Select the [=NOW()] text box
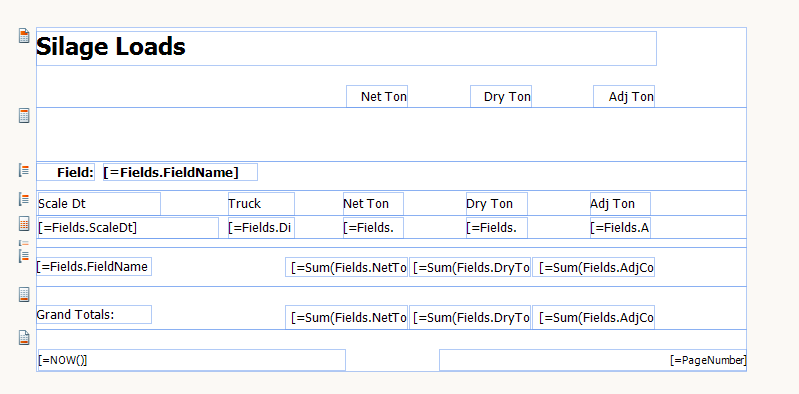 click(192, 360)
